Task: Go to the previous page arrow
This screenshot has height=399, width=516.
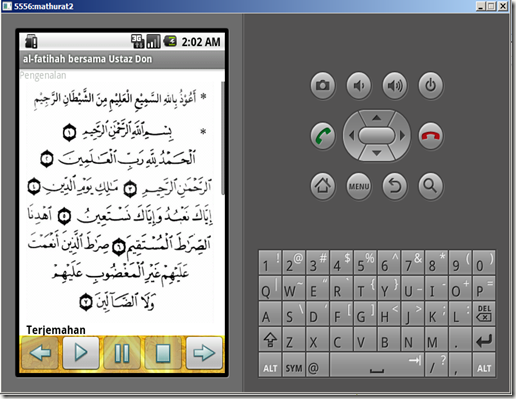Action: pyautogui.click(x=40, y=353)
